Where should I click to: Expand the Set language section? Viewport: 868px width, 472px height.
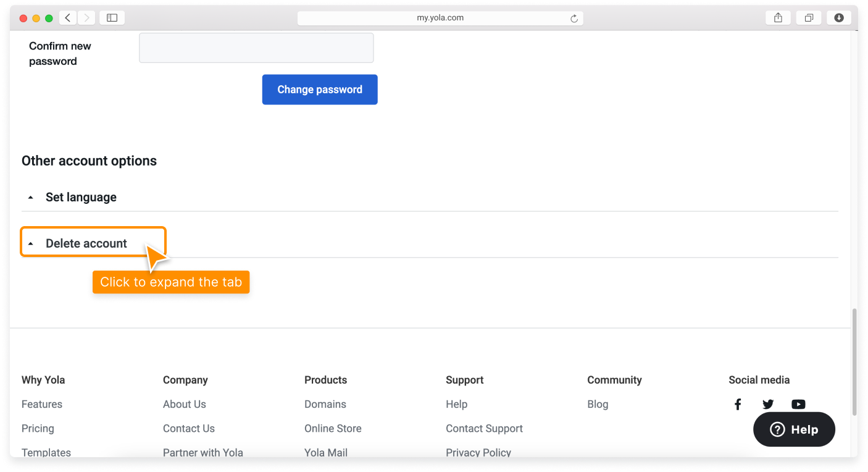pyautogui.click(x=81, y=197)
